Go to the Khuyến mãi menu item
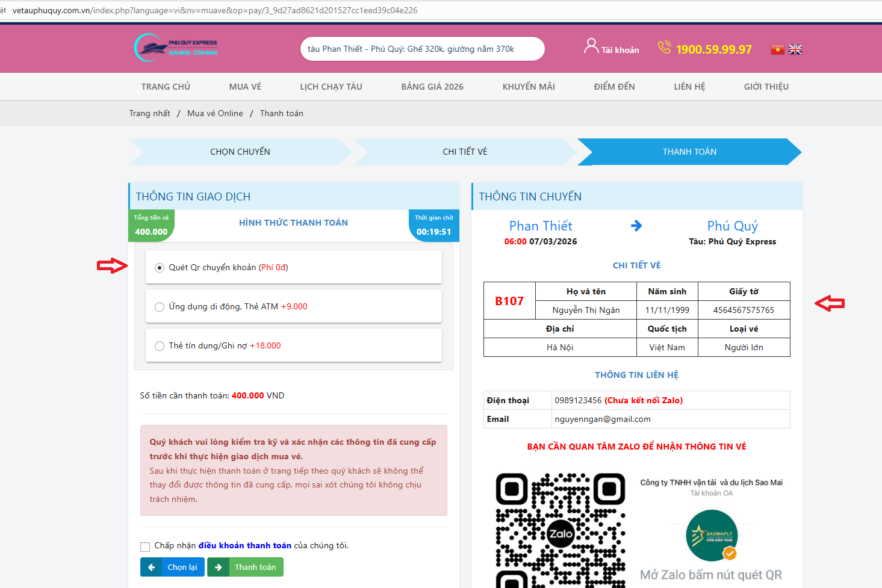 click(529, 87)
